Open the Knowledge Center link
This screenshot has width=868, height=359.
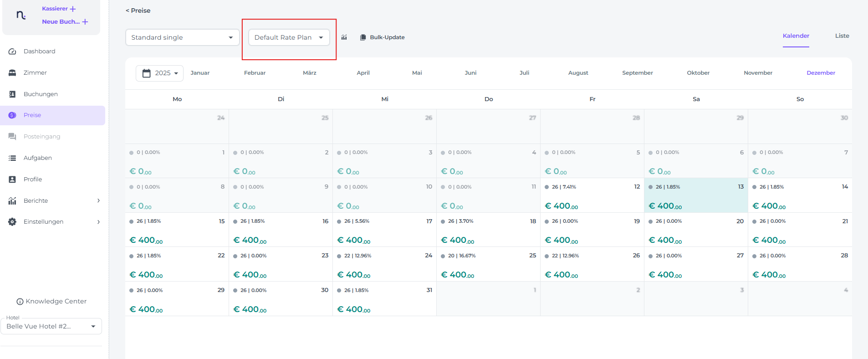[x=51, y=301]
